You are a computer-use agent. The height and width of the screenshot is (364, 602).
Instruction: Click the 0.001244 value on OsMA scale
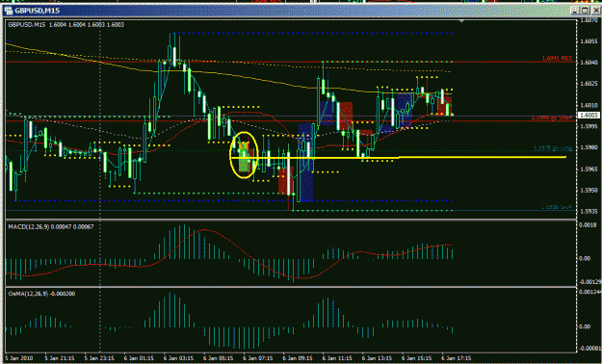coord(589,292)
